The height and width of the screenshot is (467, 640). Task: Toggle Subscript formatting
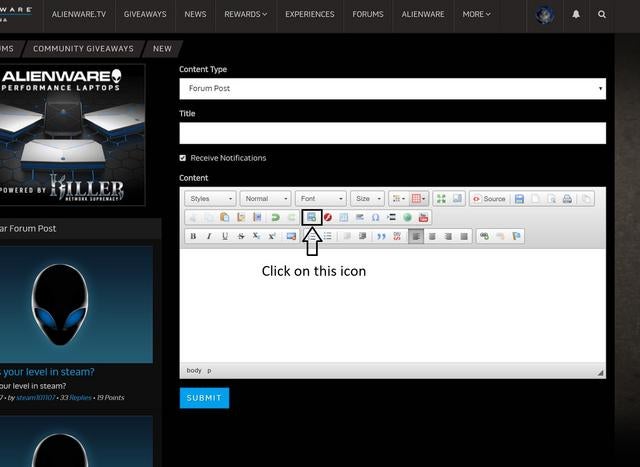click(x=256, y=236)
